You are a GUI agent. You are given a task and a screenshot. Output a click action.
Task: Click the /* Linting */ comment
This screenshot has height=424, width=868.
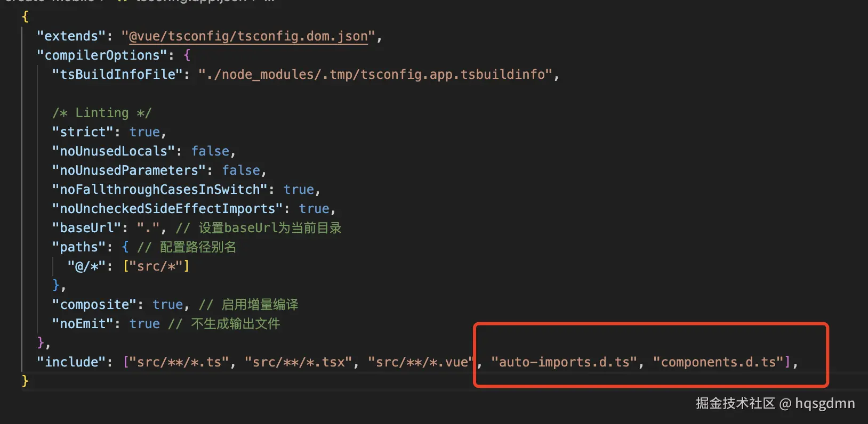(x=101, y=113)
